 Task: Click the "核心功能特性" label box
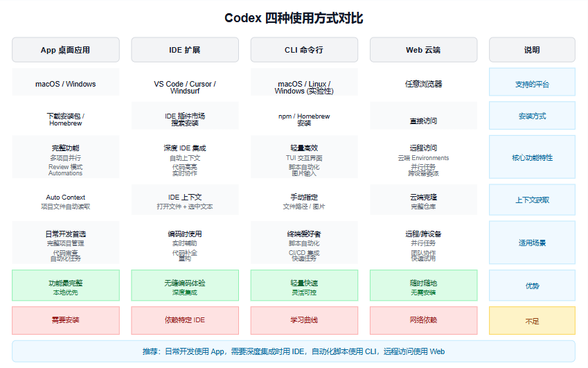[532, 157]
